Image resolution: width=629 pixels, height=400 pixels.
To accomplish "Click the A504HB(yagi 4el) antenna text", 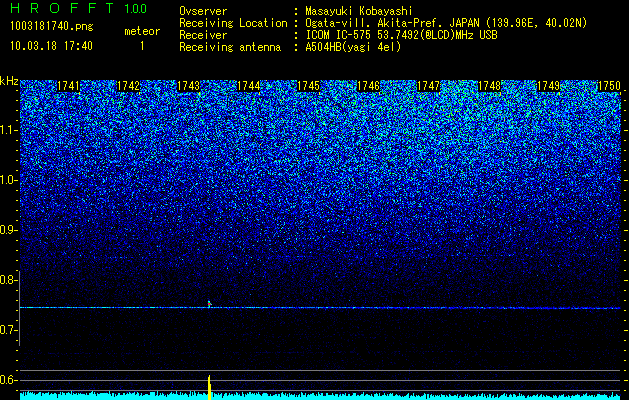I will coord(353,47).
